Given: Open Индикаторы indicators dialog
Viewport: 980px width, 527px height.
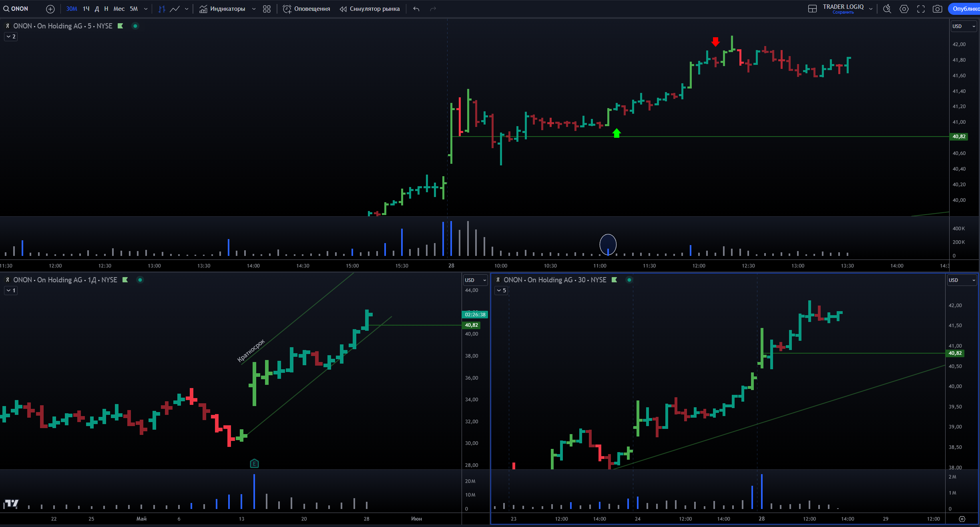Looking at the screenshot, I should pyautogui.click(x=222, y=9).
